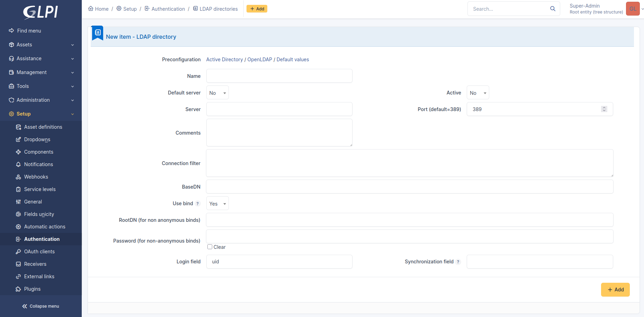Viewport: 644px width, 317px height.
Task: Check the Clear checkbox under Password
Action: click(x=209, y=247)
